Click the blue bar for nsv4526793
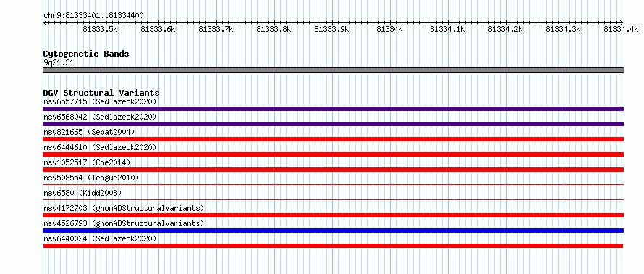Screen dimensions: 644x274 [x=333, y=231]
